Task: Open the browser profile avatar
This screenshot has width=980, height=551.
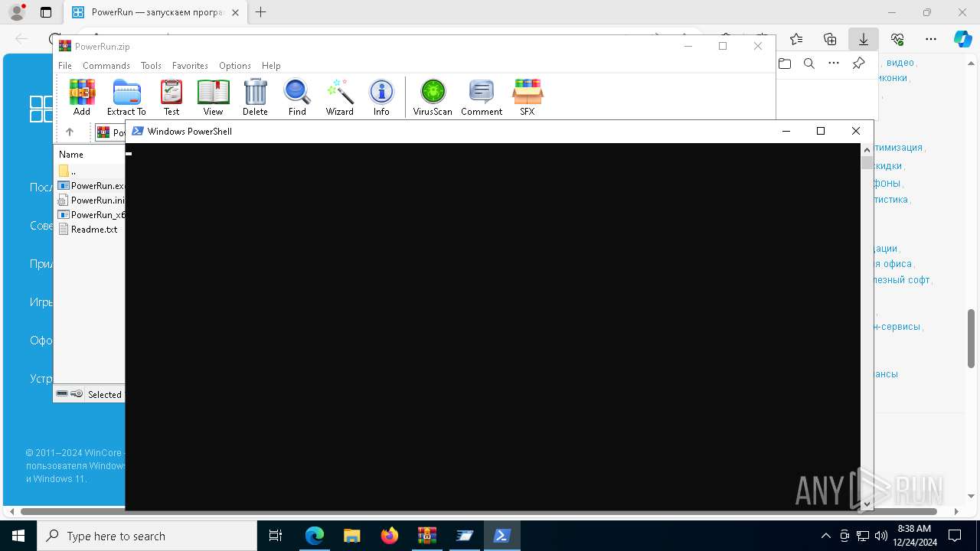Action: [17, 12]
